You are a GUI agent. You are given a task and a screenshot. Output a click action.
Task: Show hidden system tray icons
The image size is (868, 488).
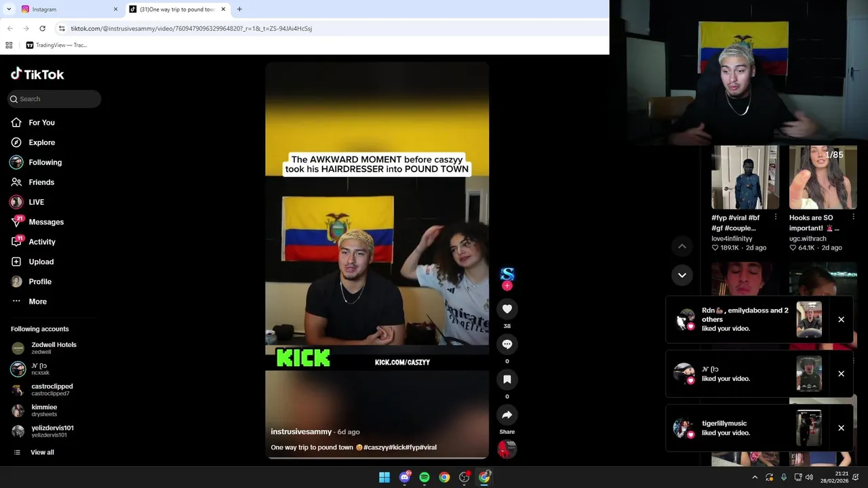(x=755, y=477)
